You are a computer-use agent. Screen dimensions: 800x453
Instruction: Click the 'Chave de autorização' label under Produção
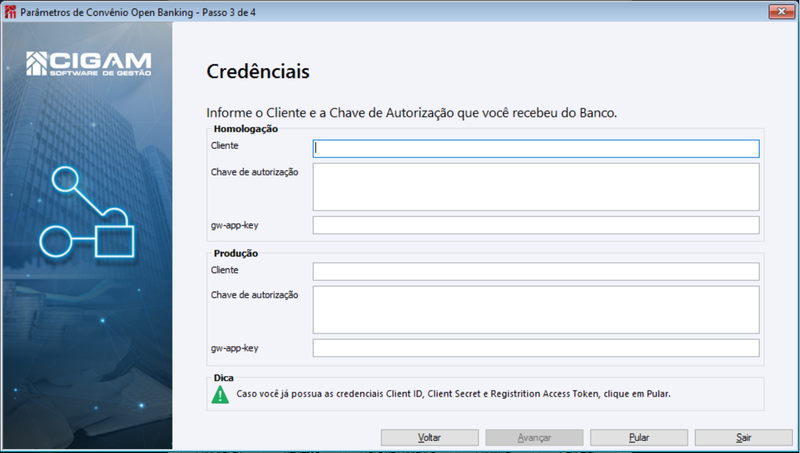pyautogui.click(x=255, y=295)
